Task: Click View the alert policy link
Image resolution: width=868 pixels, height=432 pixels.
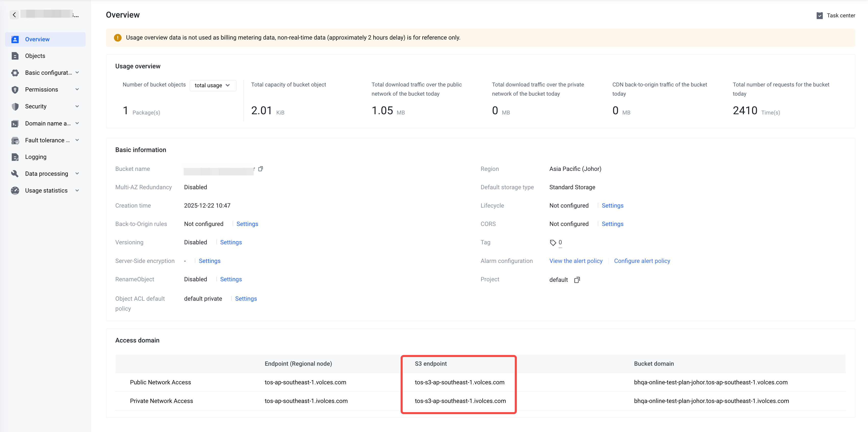Action: point(575,261)
